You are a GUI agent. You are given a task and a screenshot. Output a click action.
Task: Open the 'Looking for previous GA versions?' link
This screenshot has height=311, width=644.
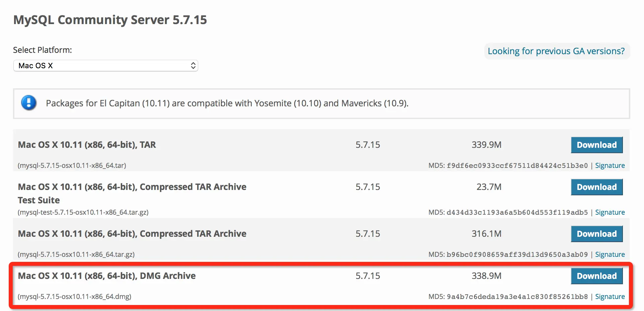point(556,51)
